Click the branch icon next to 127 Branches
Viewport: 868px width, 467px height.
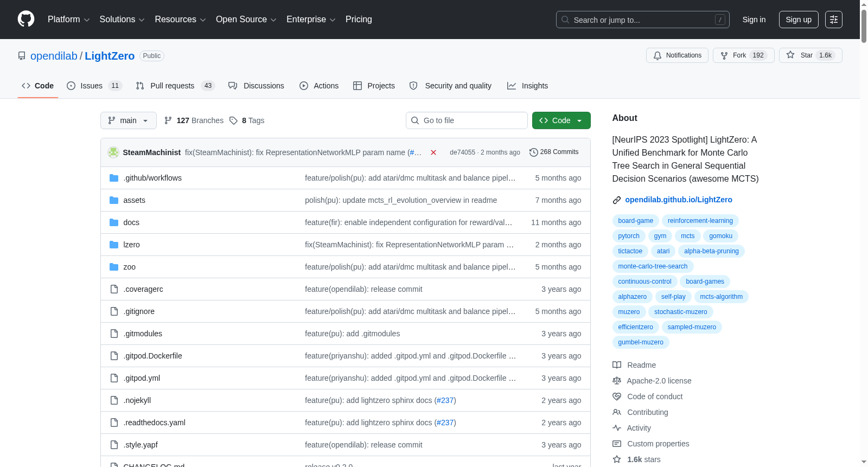point(168,120)
